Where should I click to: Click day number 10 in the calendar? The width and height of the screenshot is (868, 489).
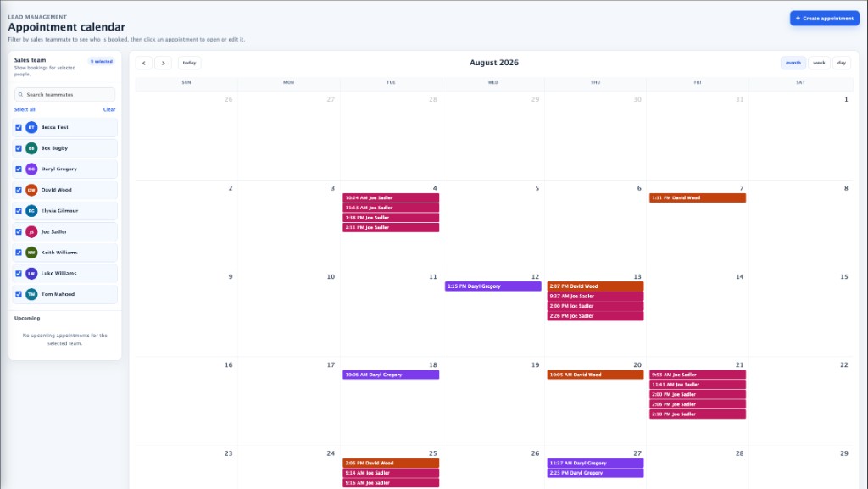(x=331, y=276)
